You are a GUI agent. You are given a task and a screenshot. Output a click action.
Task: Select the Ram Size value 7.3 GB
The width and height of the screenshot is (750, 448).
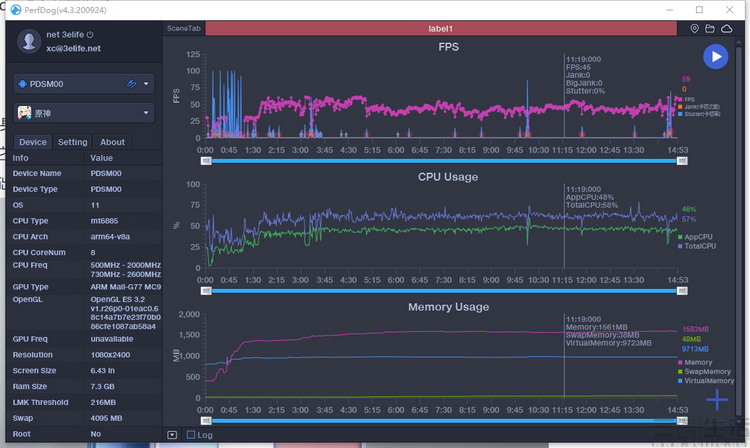[x=102, y=386]
